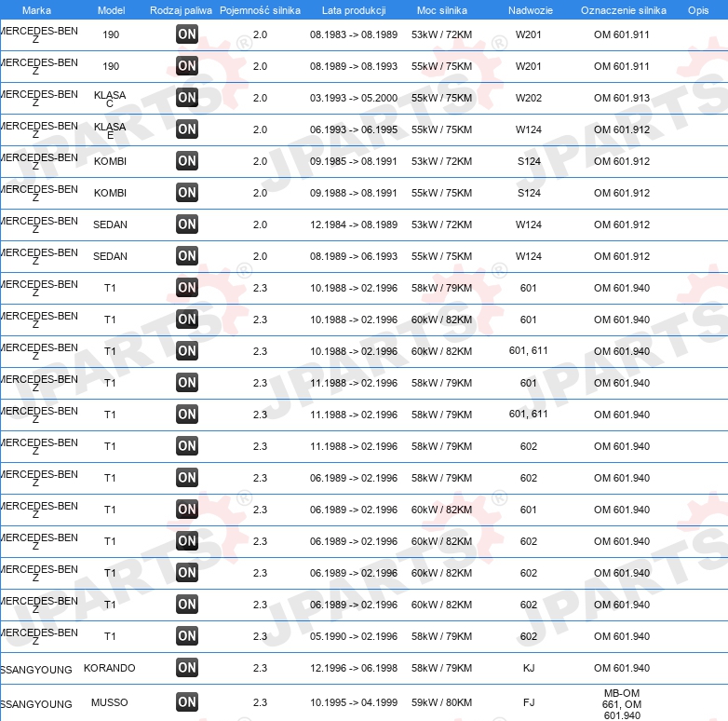Click the 59kW / 80KM power cell
The width and height of the screenshot is (728, 721).
(x=441, y=702)
